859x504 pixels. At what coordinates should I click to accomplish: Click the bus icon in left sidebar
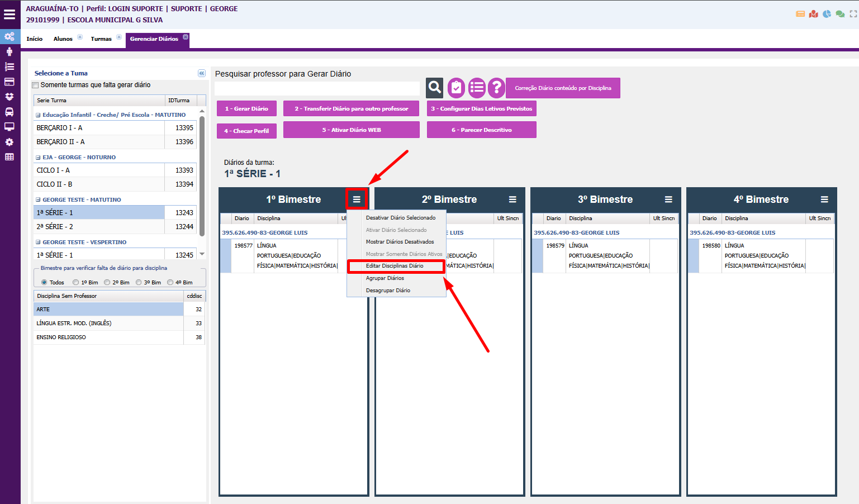[x=10, y=112]
